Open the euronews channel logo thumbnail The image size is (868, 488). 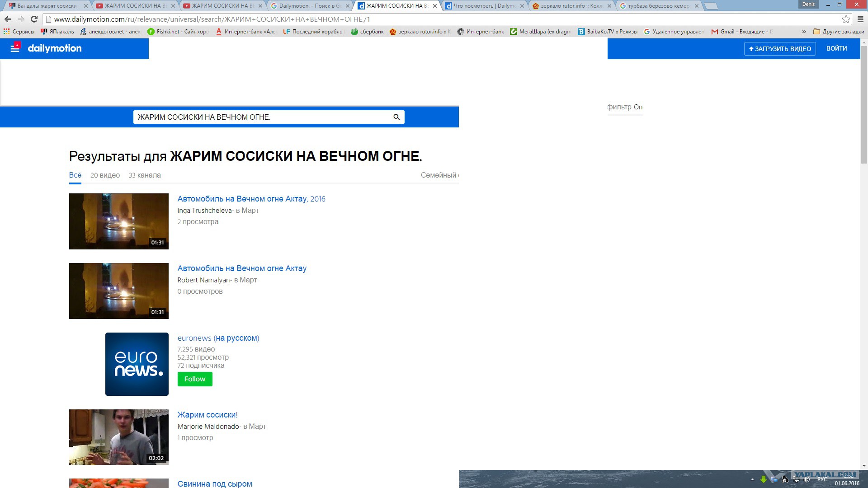pos(137,364)
